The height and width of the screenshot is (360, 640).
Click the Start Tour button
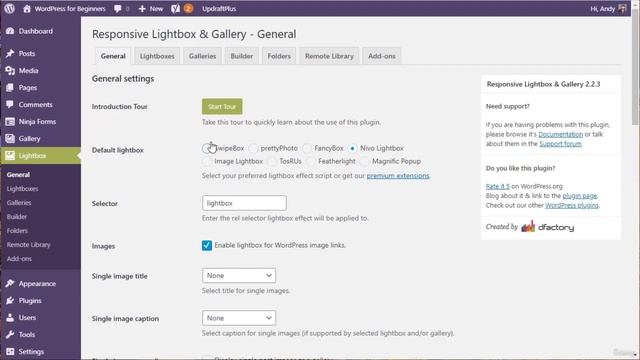pyautogui.click(x=222, y=107)
